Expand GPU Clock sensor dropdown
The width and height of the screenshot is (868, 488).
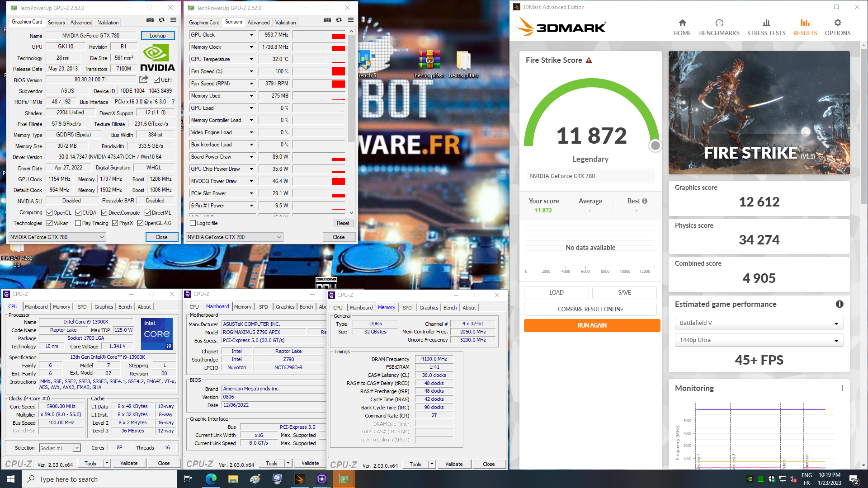coord(251,35)
